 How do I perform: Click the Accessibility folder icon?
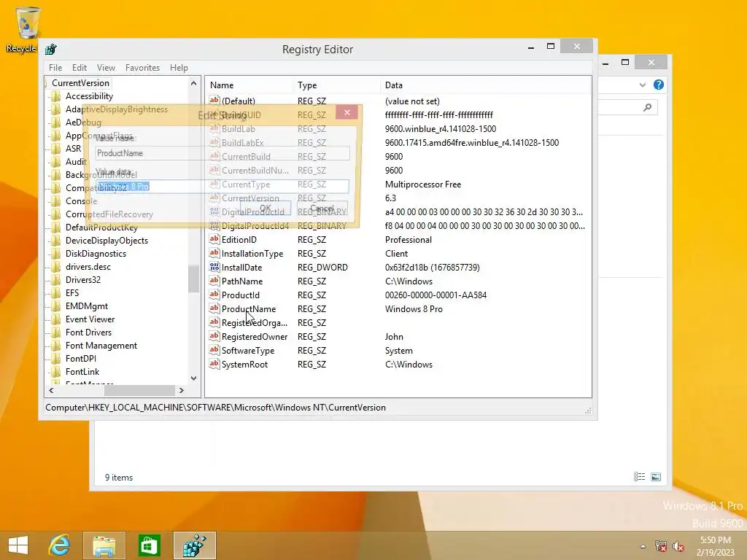[x=56, y=96]
